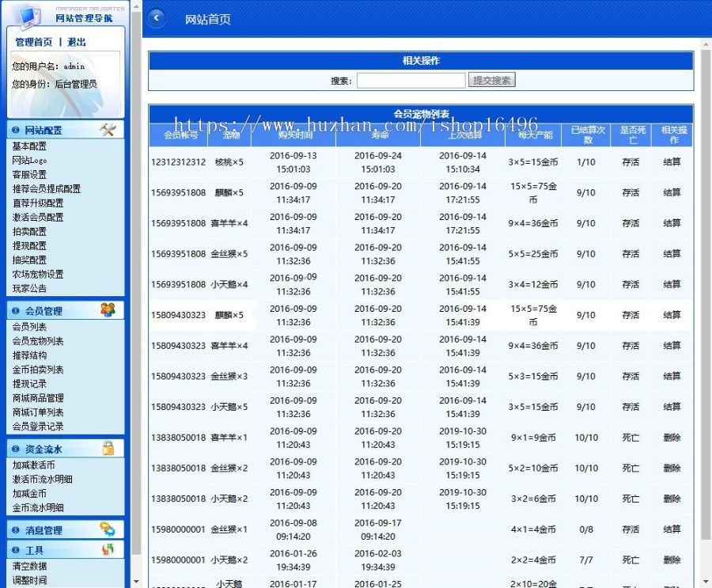Open 推荐会员提成配置 menu item
The image size is (712, 588).
click(x=47, y=188)
